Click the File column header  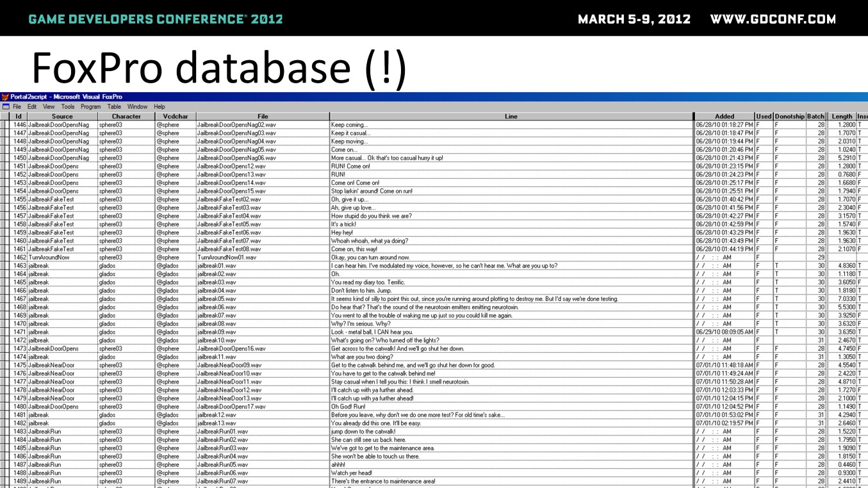[x=263, y=117]
